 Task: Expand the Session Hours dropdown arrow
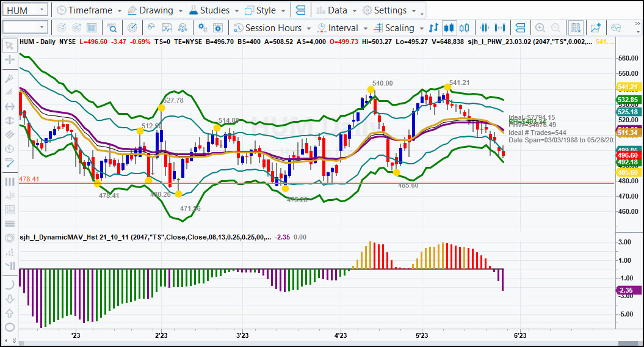tap(308, 28)
